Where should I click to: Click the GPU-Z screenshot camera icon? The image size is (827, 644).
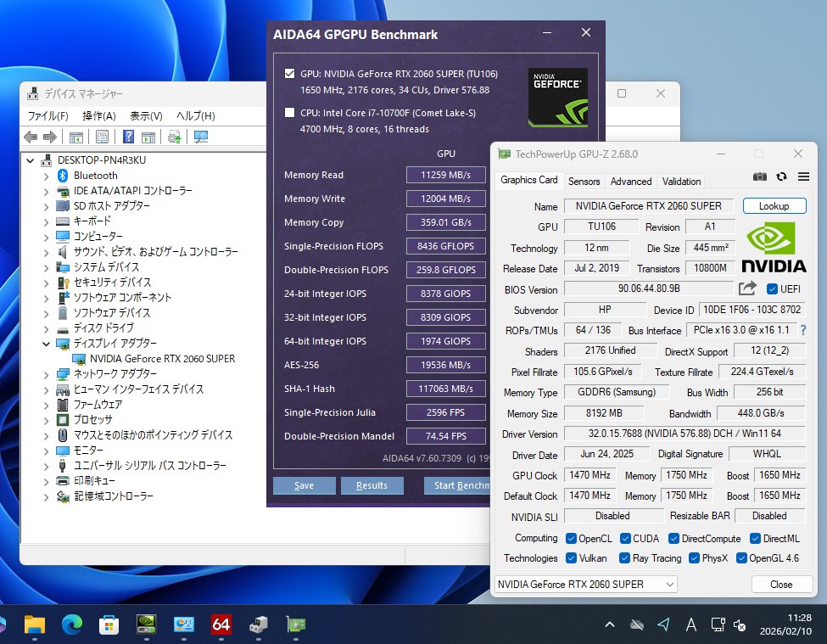[759, 176]
